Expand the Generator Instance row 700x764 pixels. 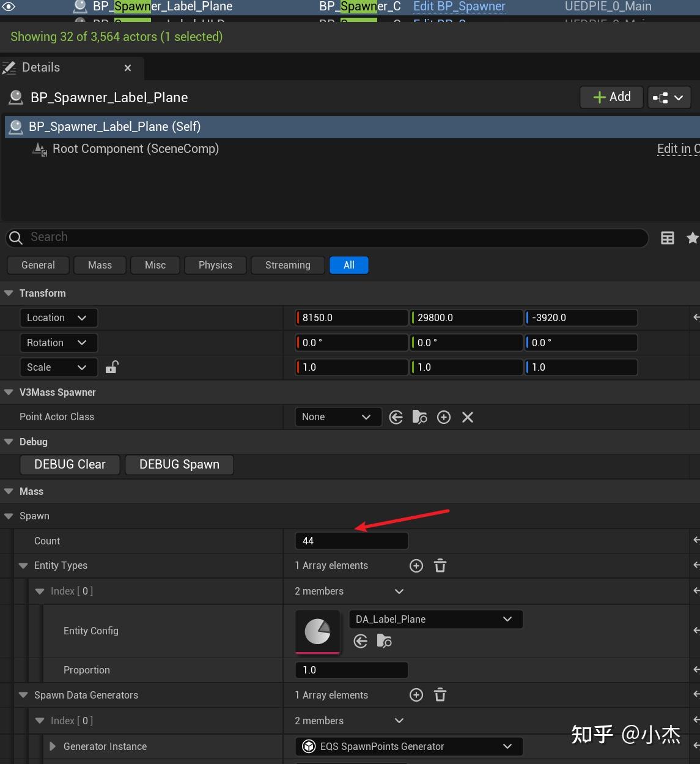53,746
